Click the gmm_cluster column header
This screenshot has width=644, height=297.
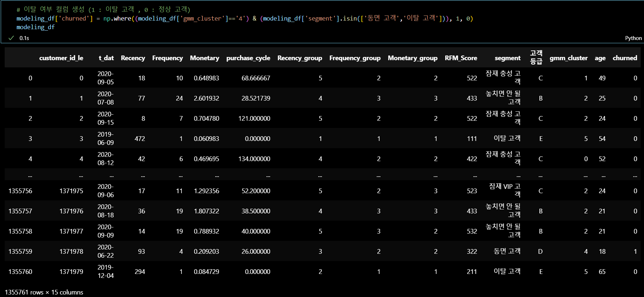click(569, 58)
